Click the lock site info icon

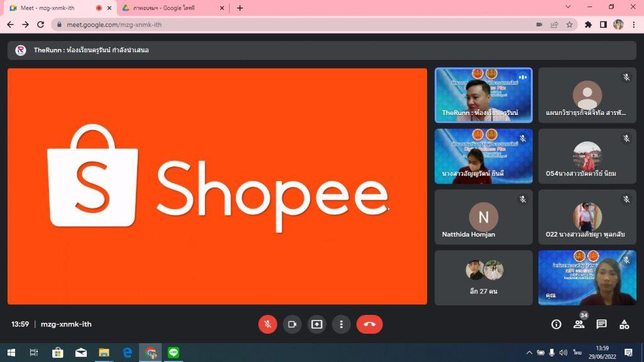[59, 25]
